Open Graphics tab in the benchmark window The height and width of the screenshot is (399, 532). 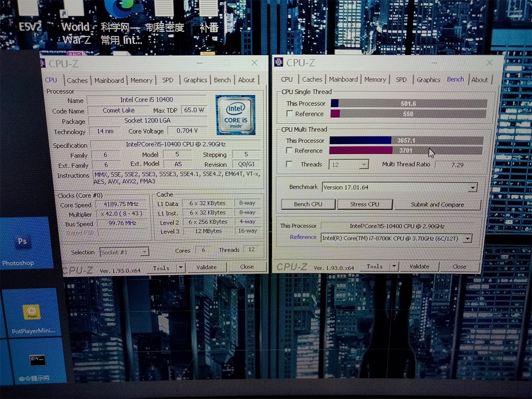click(428, 80)
